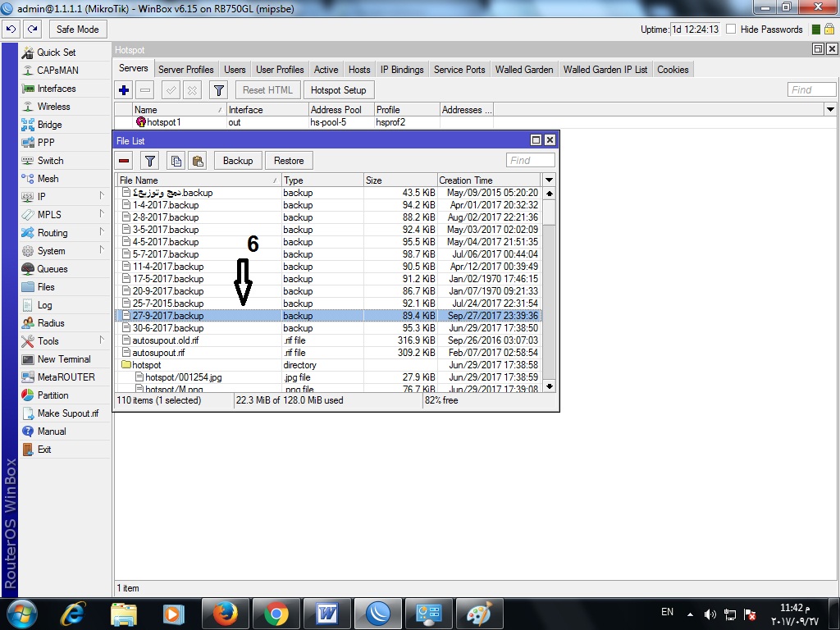This screenshot has width=840, height=630.
Task: Toggle the Safe Mode button
Action: coord(78,30)
